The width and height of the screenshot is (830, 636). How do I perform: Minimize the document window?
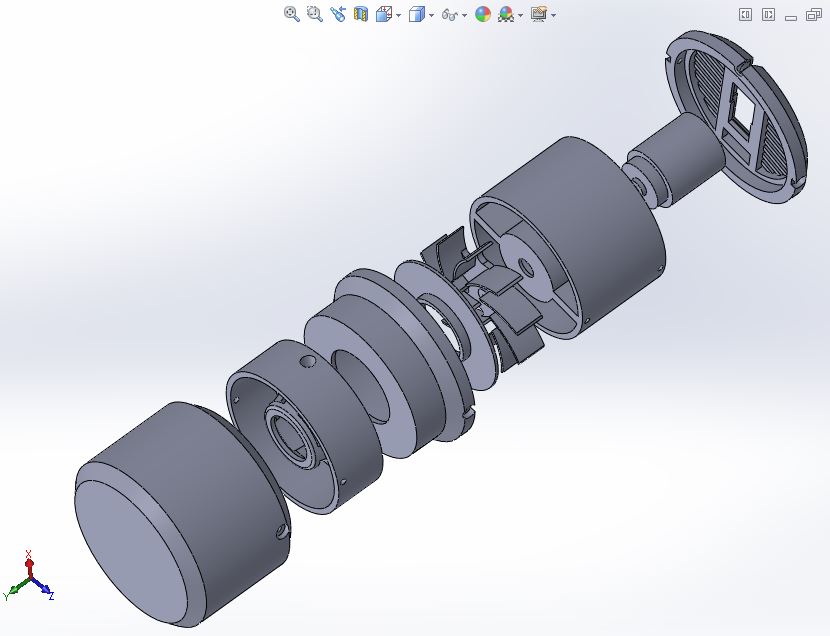pyautogui.click(x=791, y=17)
